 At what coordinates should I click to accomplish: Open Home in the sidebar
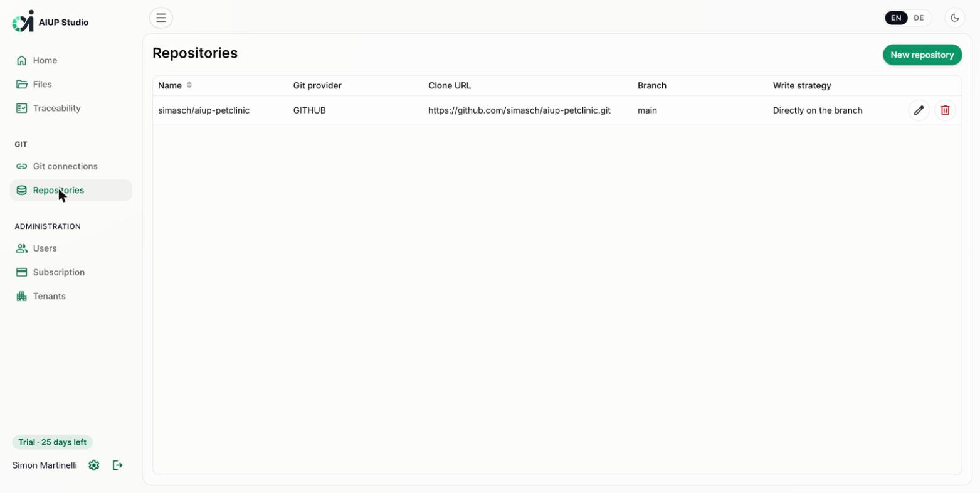click(71, 60)
